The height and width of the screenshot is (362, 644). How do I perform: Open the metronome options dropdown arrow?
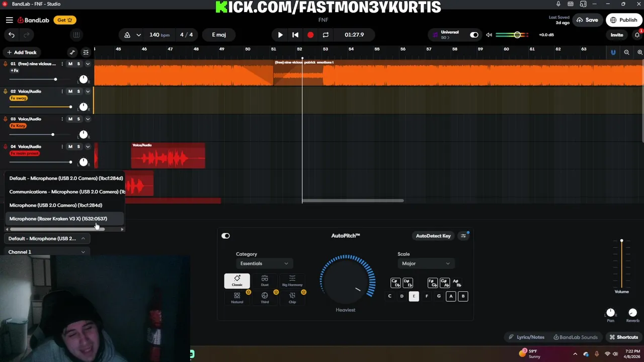pyautogui.click(x=138, y=35)
